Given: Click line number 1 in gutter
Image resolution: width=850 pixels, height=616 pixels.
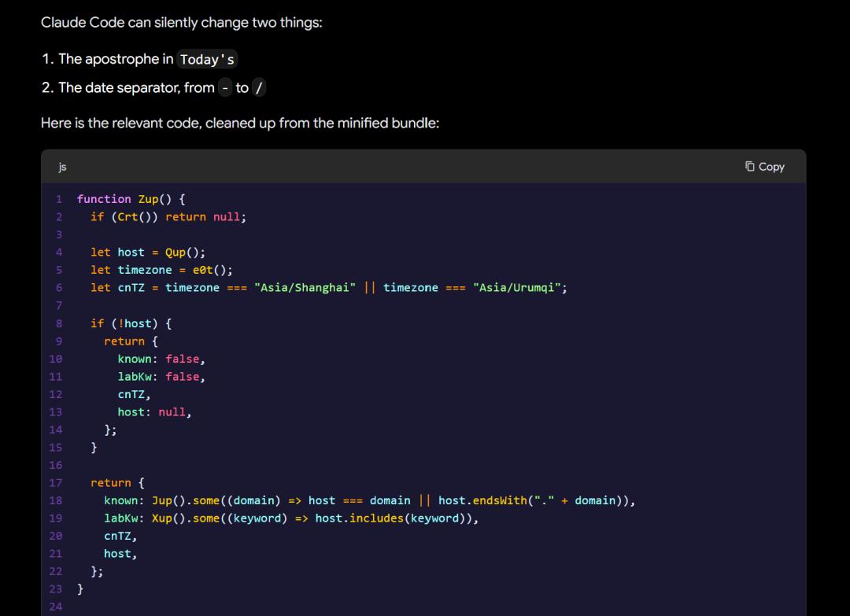Looking at the screenshot, I should pos(59,199).
